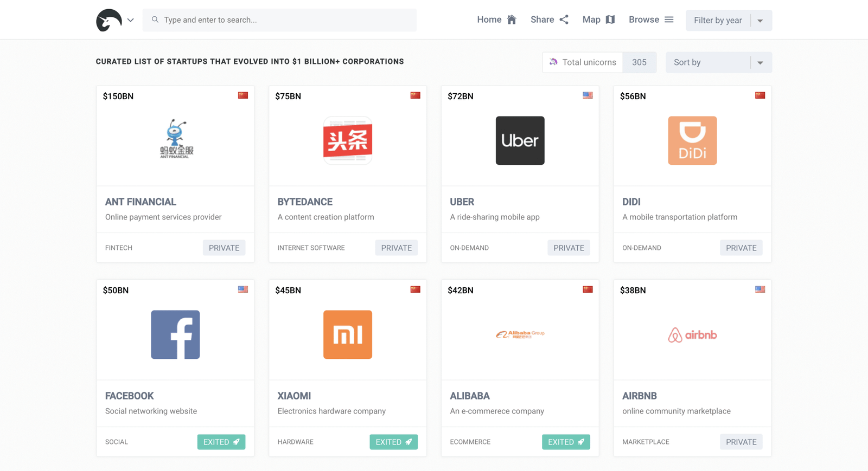Expand the chevron next to the logo
The image size is (868, 471).
(x=131, y=20)
